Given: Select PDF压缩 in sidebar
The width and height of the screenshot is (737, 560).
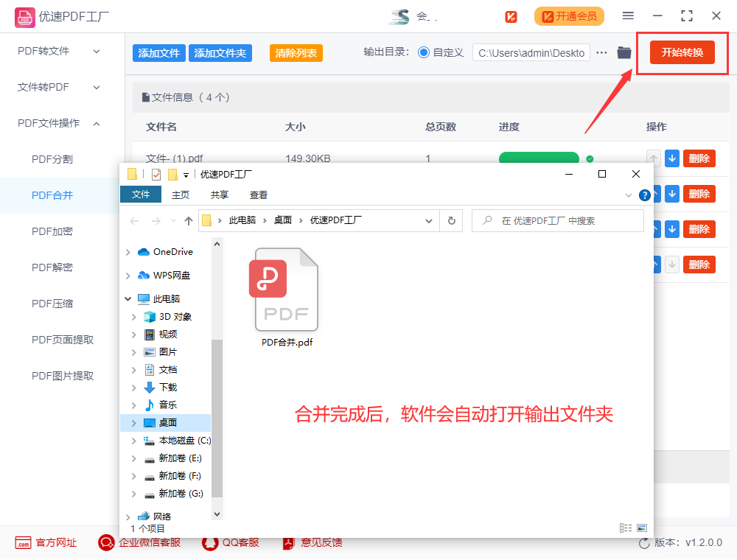Looking at the screenshot, I should click(52, 304).
